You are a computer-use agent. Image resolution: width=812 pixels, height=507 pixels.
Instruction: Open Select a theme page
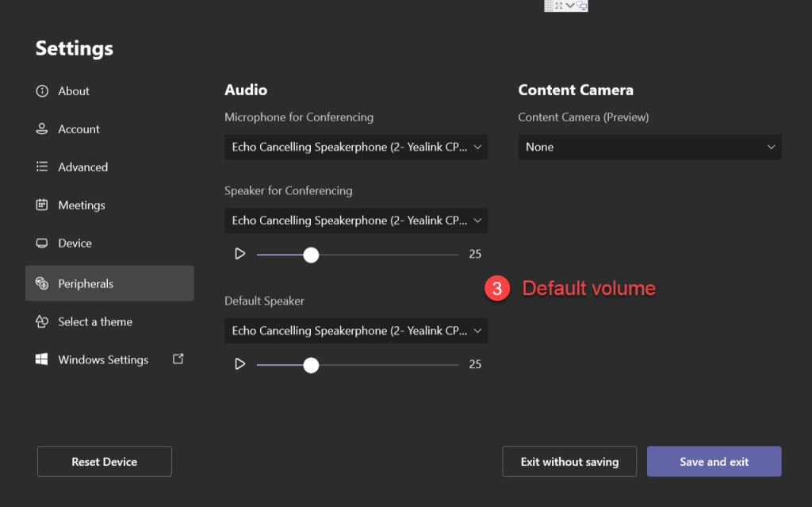point(94,322)
